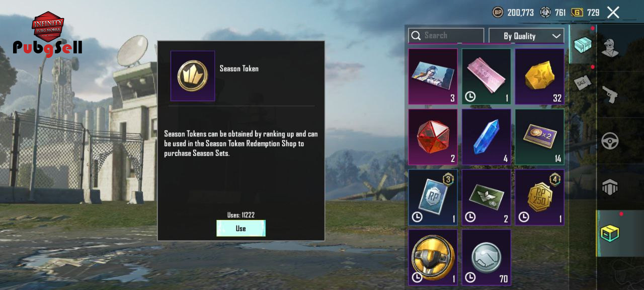Viewport: 644px width, 290px height.
Task: Open the character outfit tab in sidebar
Action: point(610,47)
